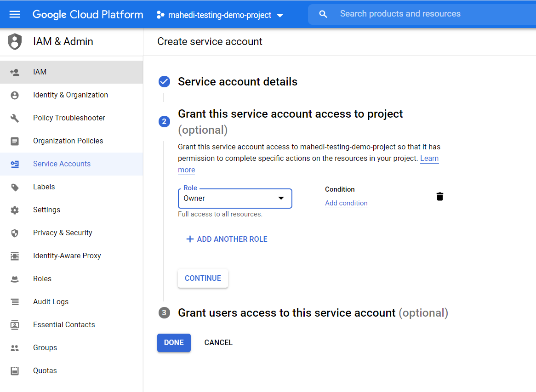536x392 pixels.
Task: Expand the mahedi-testing-demo-project selector
Action: point(280,15)
